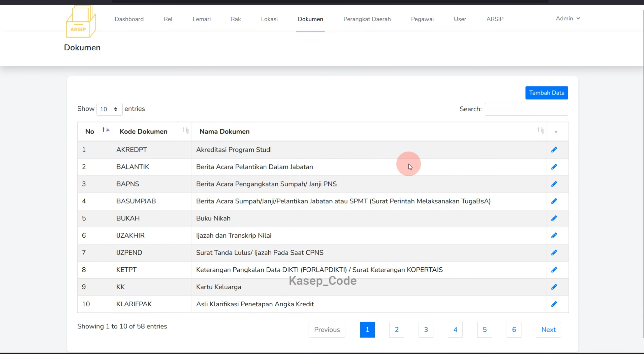This screenshot has height=354, width=644.
Task: Go to ARSIP nav menu
Action: point(495,19)
